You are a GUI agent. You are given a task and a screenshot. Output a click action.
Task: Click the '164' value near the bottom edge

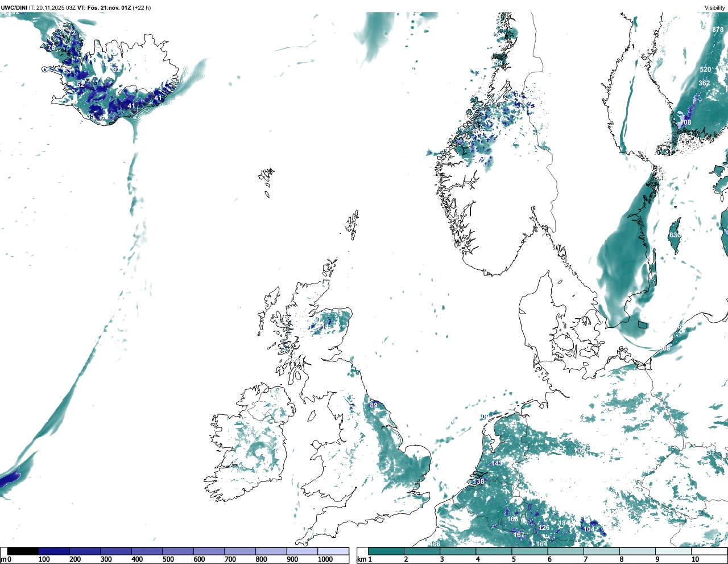(x=541, y=544)
